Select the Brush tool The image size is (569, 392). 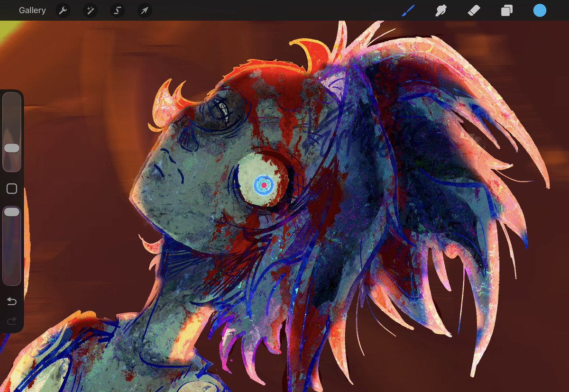408,10
